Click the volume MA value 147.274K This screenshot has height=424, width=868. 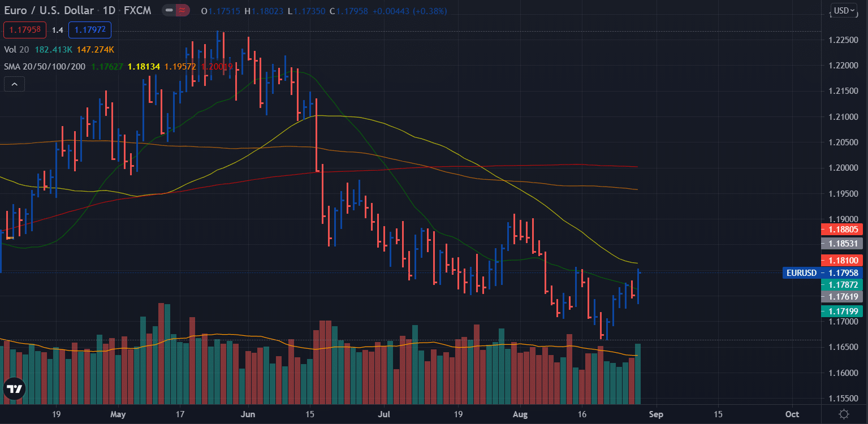tap(96, 50)
